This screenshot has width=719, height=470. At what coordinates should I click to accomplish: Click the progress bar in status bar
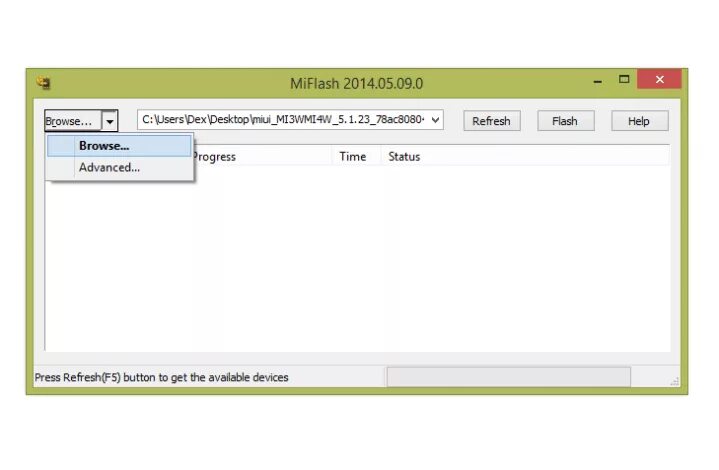pos(509,377)
